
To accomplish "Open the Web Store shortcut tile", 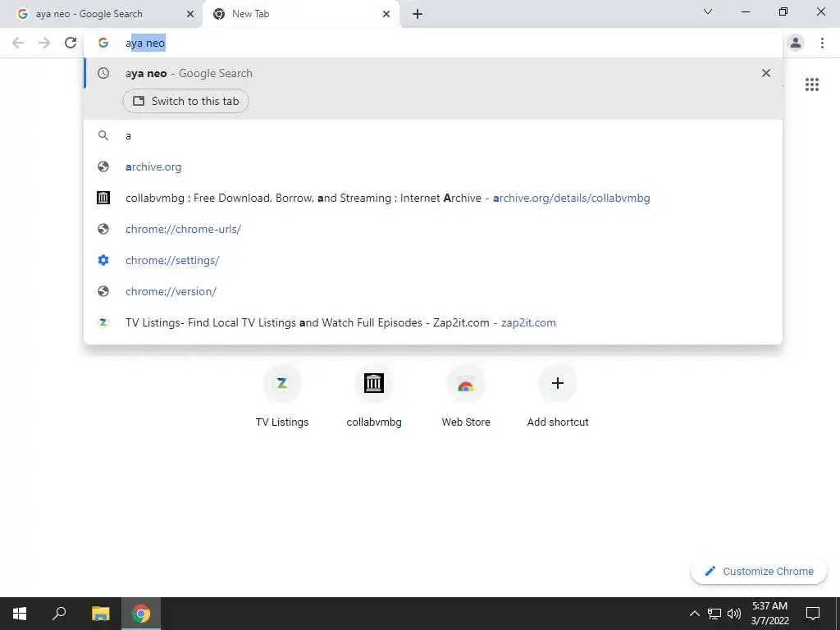I will pos(466,397).
